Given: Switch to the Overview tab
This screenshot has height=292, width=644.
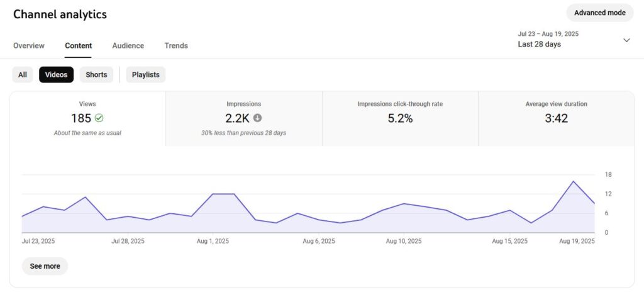Looking at the screenshot, I should [x=29, y=45].
